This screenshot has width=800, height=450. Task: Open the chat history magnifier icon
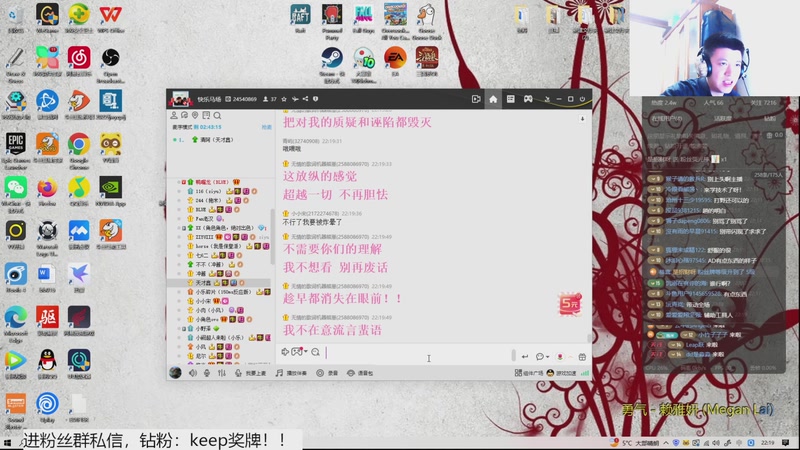point(315,352)
